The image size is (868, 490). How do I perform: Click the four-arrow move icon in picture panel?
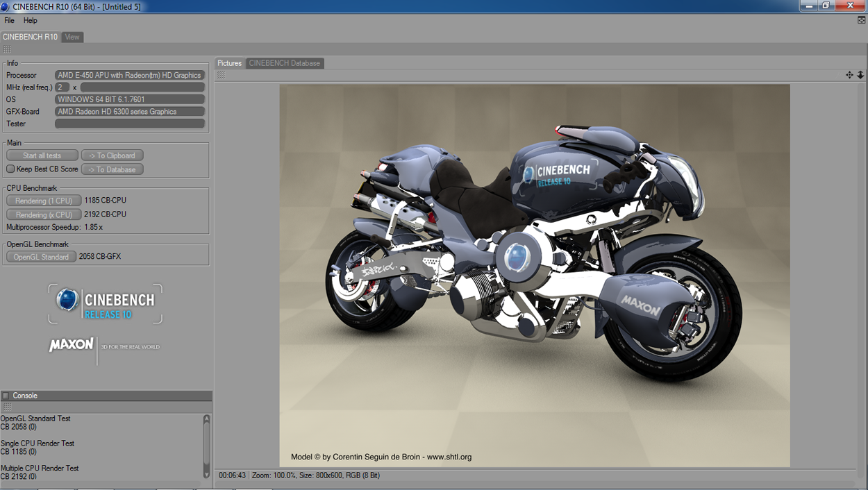pyautogui.click(x=849, y=75)
